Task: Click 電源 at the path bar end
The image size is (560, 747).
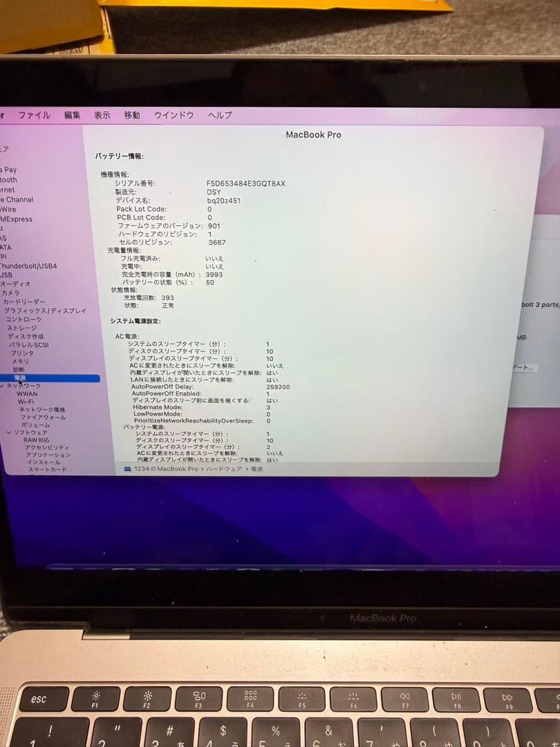Action: click(256, 469)
